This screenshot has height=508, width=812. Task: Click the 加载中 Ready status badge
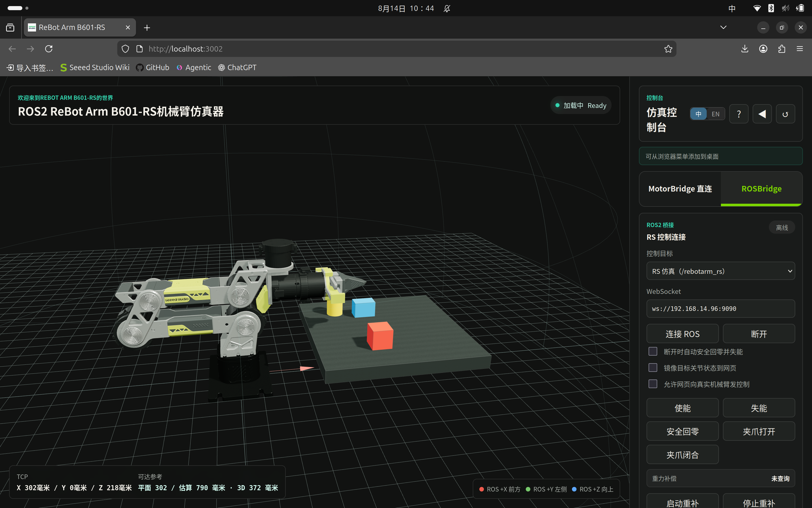[x=581, y=105]
